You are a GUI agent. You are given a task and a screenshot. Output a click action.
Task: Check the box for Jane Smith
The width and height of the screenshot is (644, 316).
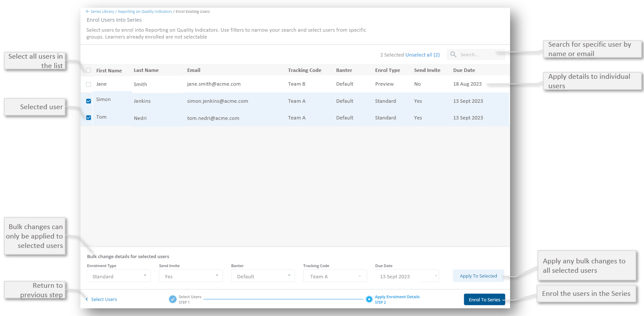89,84
